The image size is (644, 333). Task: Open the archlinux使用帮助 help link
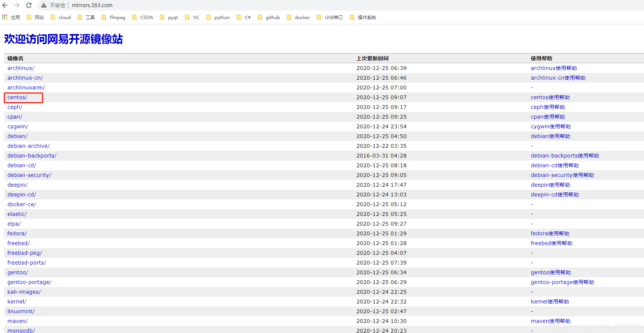554,68
